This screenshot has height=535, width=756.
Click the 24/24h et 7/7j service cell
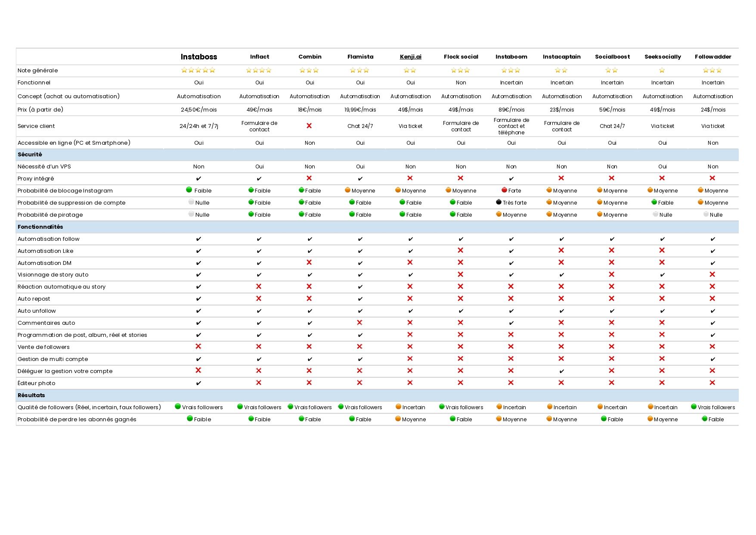tap(199, 126)
